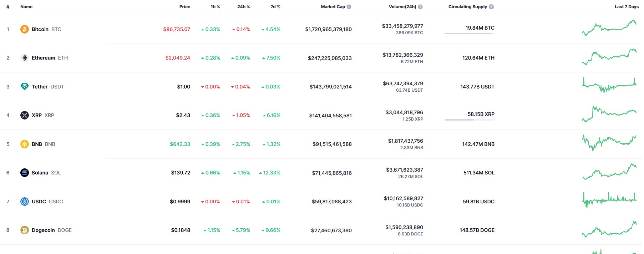The height and width of the screenshot is (254, 644).
Task: Click the XRP logo icon
Action: click(x=25, y=115)
